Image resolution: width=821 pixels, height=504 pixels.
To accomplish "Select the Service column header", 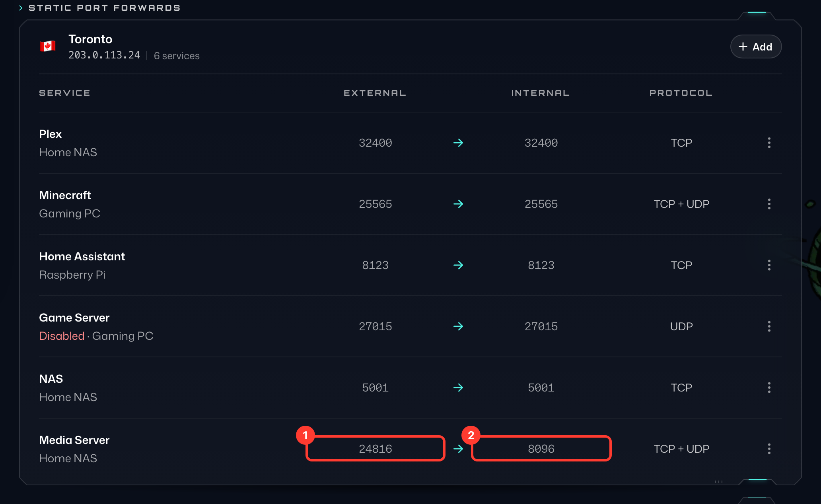I will click(x=64, y=93).
